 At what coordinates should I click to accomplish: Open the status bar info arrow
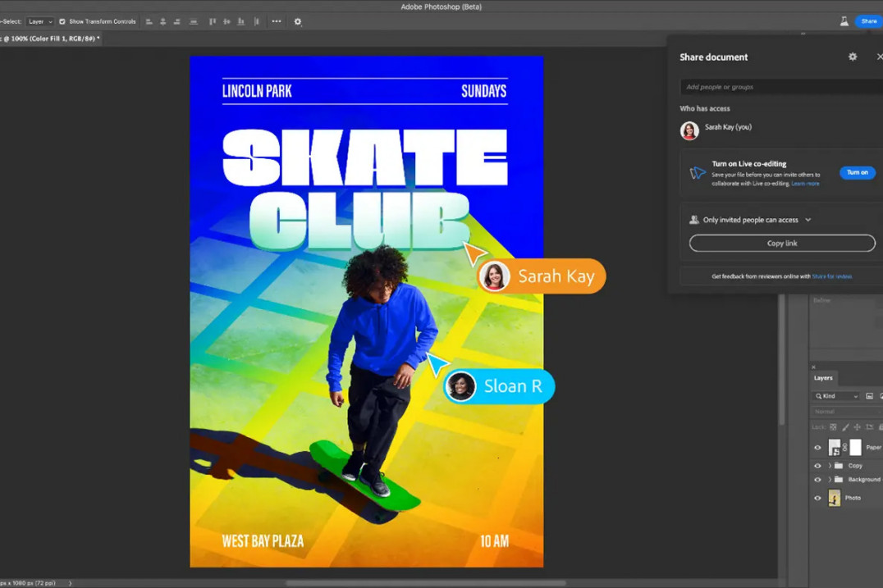coord(70,584)
